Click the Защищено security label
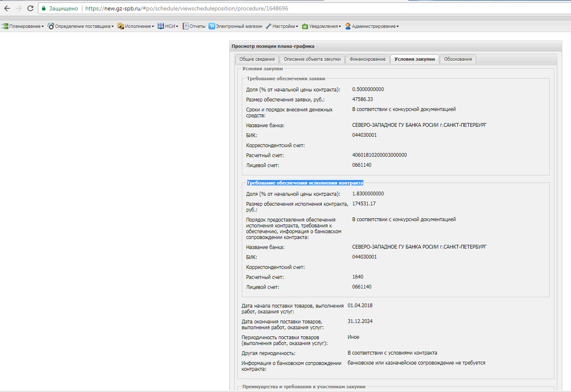This screenshot has height=392, width=571. [x=63, y=8]
